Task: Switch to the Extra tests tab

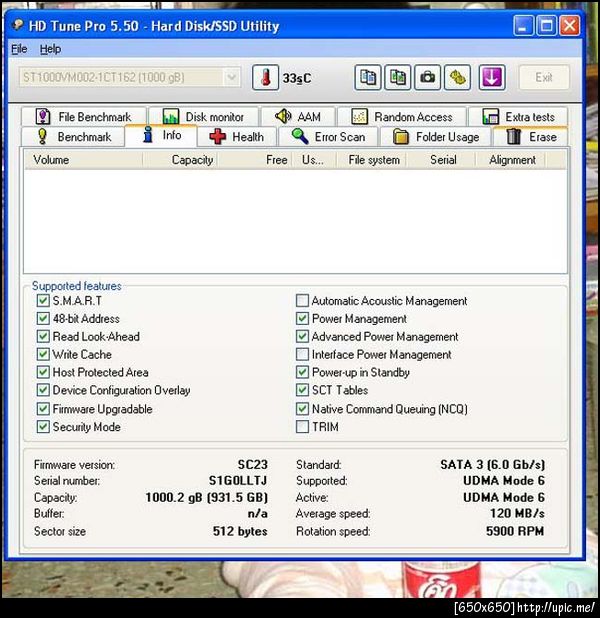Action: (518, 117)
